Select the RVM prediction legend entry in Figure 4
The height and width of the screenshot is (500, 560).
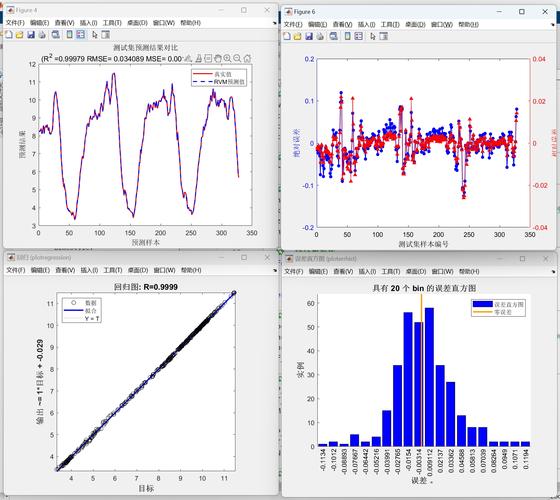coord(219,82)
